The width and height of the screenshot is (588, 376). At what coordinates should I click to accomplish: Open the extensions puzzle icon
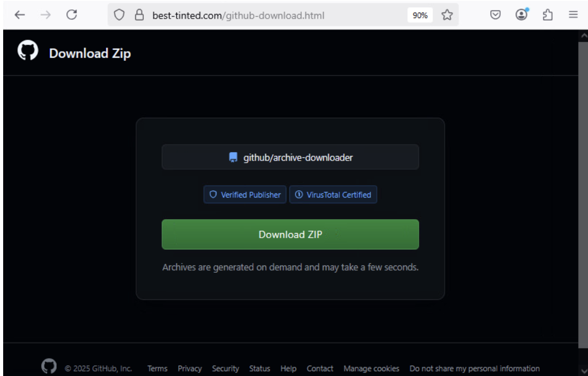tap(547, 15)
